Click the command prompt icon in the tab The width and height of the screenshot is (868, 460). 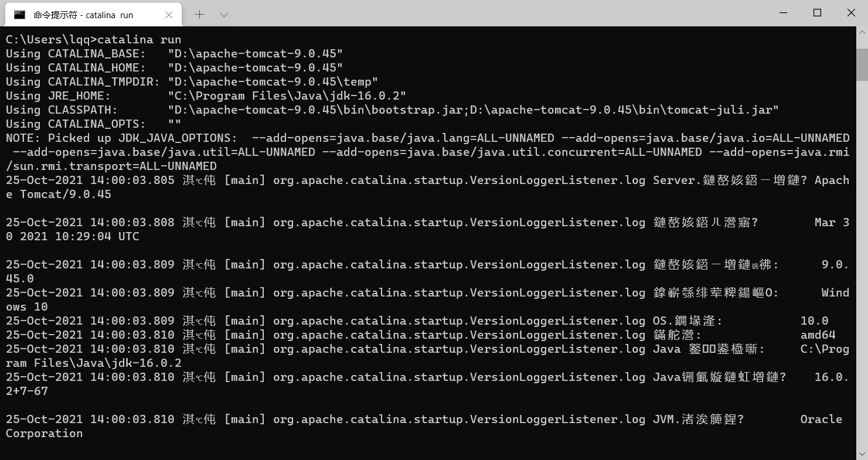[x=19, y=15]
